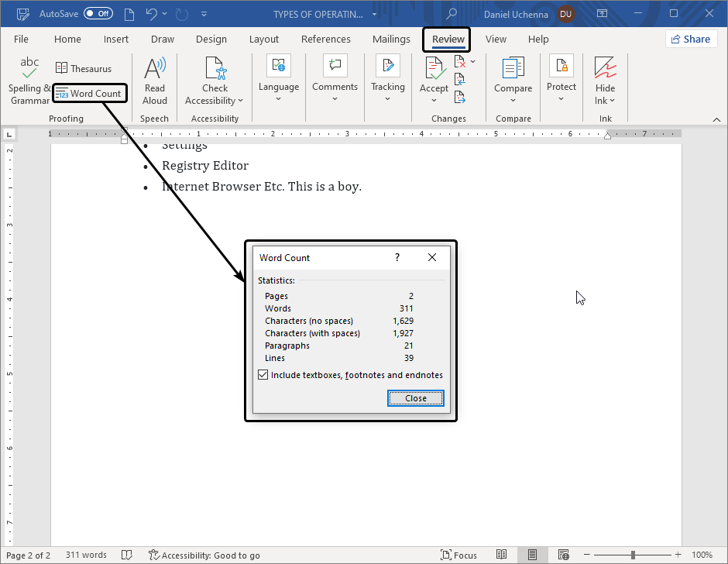Switch to the References tab
Screen dimensions: 728x564
(x=325, y=40)
